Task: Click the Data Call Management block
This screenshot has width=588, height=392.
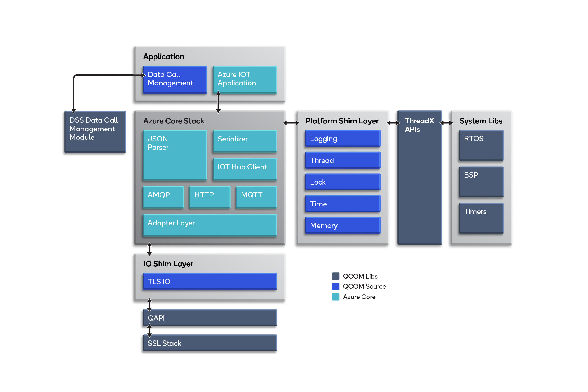Action: click(175, 80)
